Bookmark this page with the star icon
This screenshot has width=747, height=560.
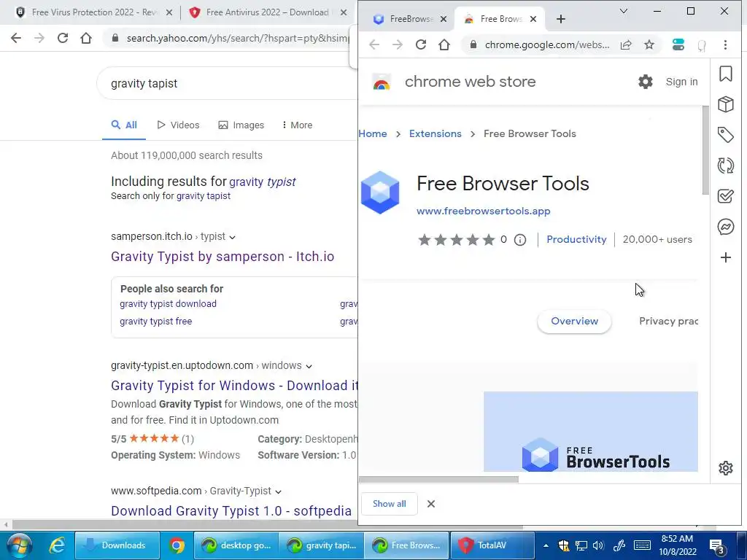click(649, 44)
